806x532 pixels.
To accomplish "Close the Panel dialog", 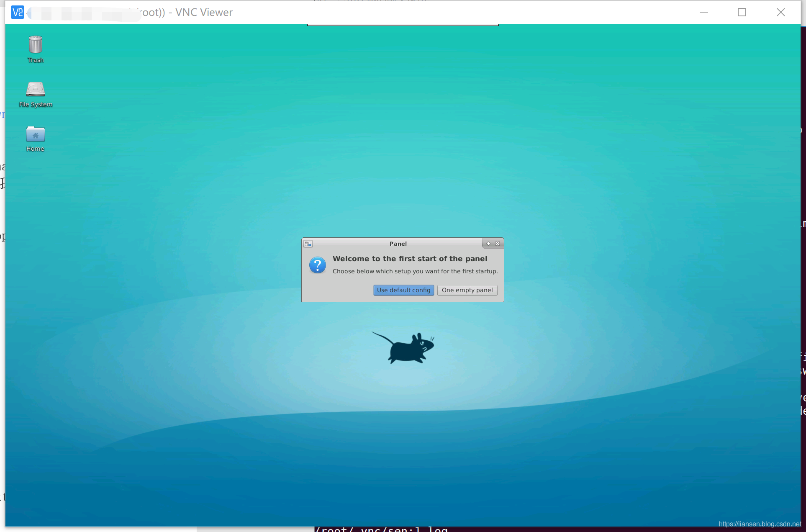I will (498, 244).
